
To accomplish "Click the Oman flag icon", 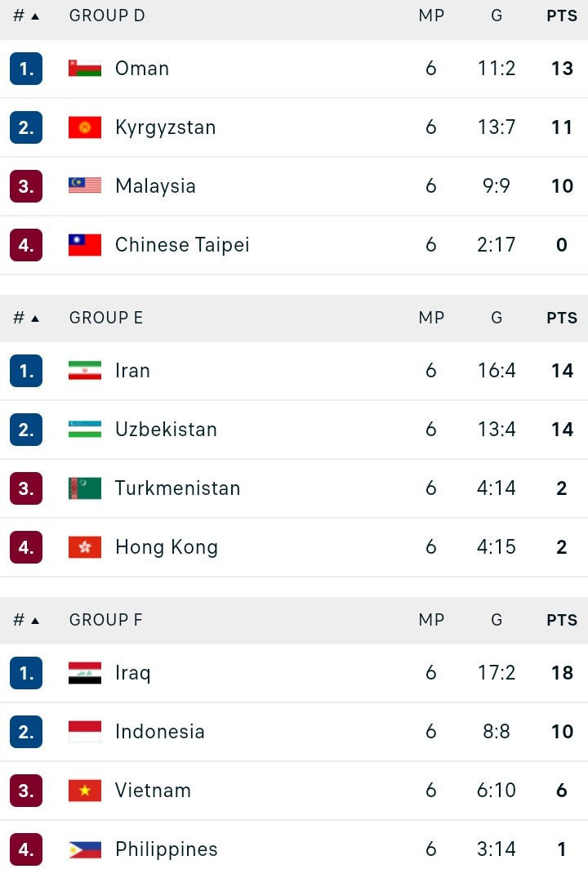I will pos(85,69).
